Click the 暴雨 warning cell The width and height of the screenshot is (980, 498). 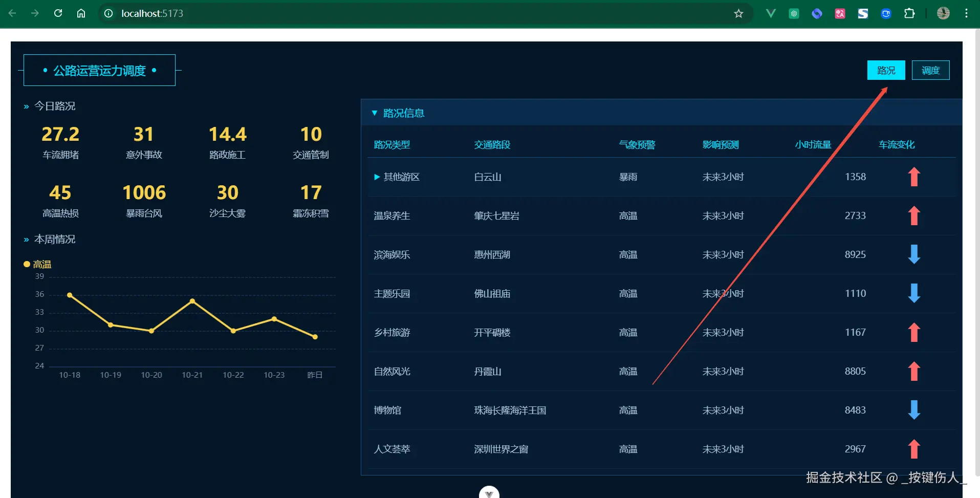pyautogui.click(x=628, y=177)
